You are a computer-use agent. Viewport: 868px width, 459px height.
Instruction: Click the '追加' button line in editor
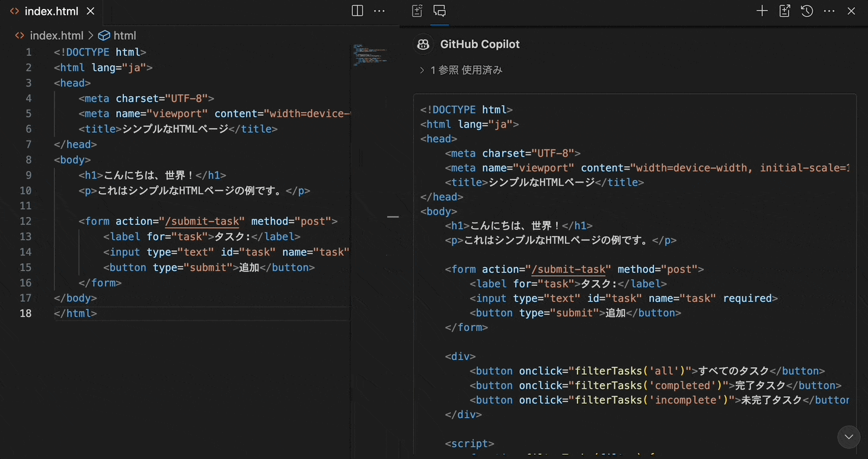(209, 267)
